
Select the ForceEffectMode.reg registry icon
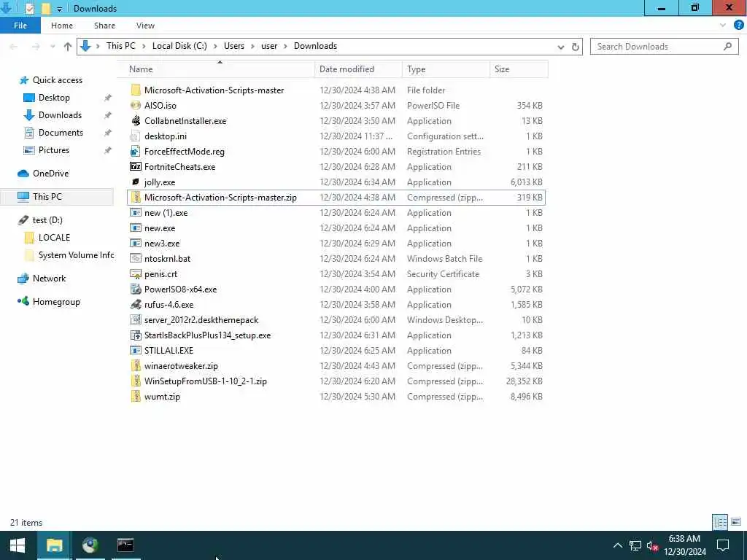point(136,152)
